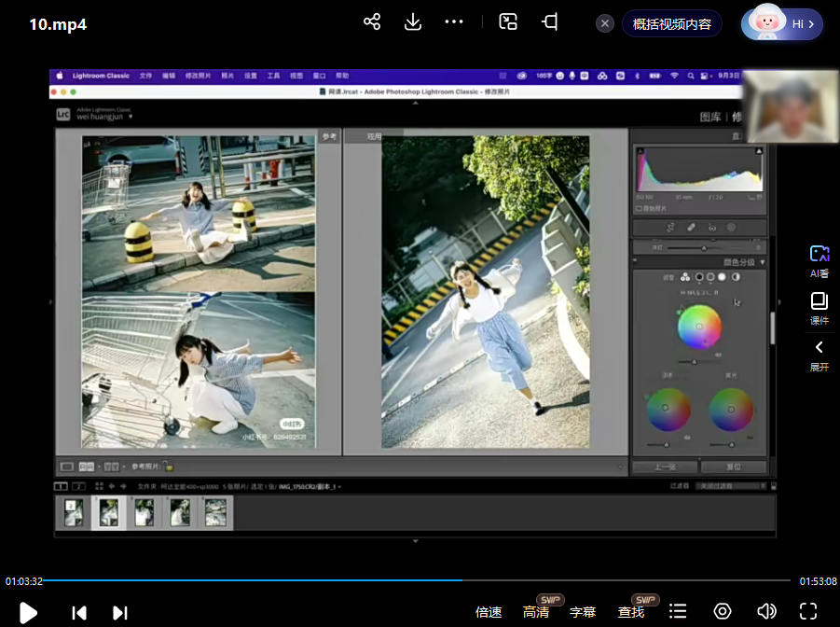
Task: Open the playlist icon in player bar
Action: (x=679, y=611)
